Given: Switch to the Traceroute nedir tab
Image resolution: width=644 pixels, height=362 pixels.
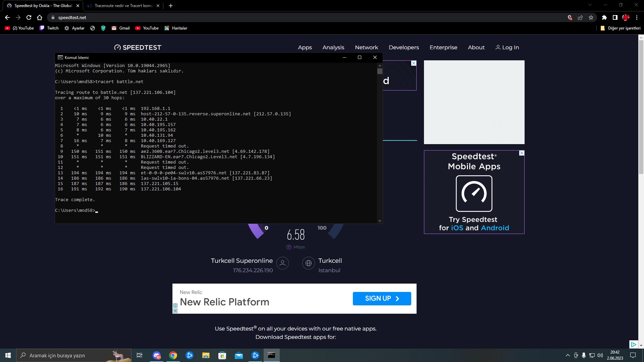Looking at the screenshot, I should tap(123, 6).
